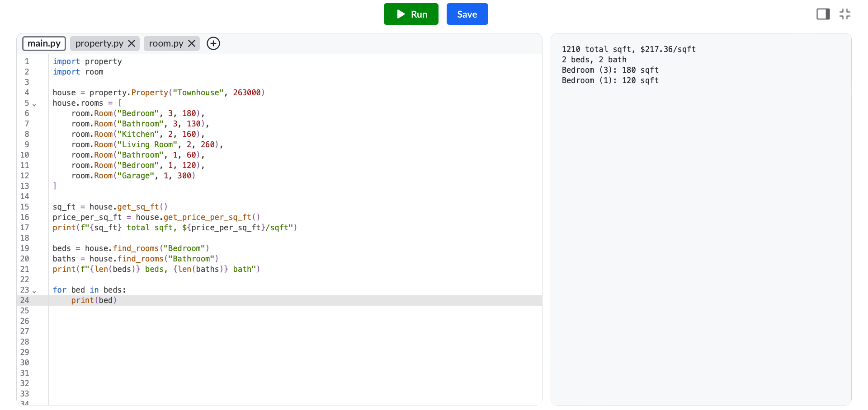Save the current code
868x410 pixels.
click(467, 14)
